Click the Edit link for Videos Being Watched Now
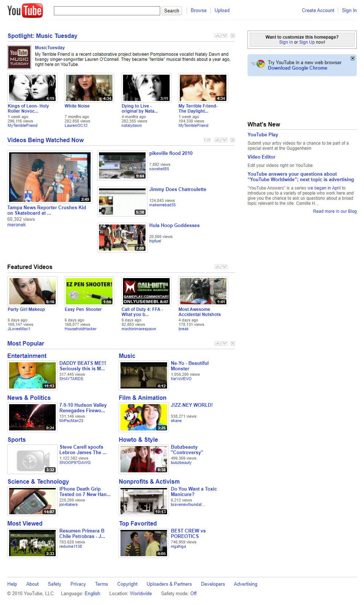364x605 pixels. (207, 140)
